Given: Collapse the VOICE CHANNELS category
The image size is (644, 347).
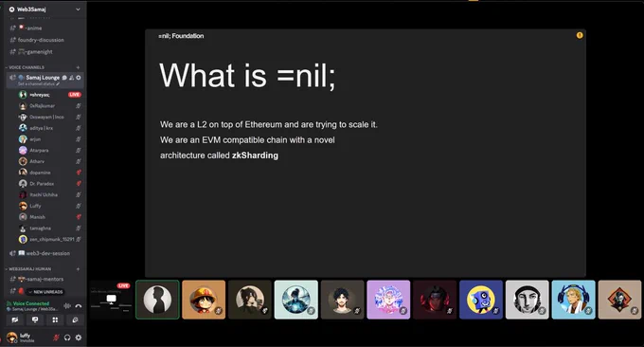Looking at the screenshot, I should coord(27,67).
